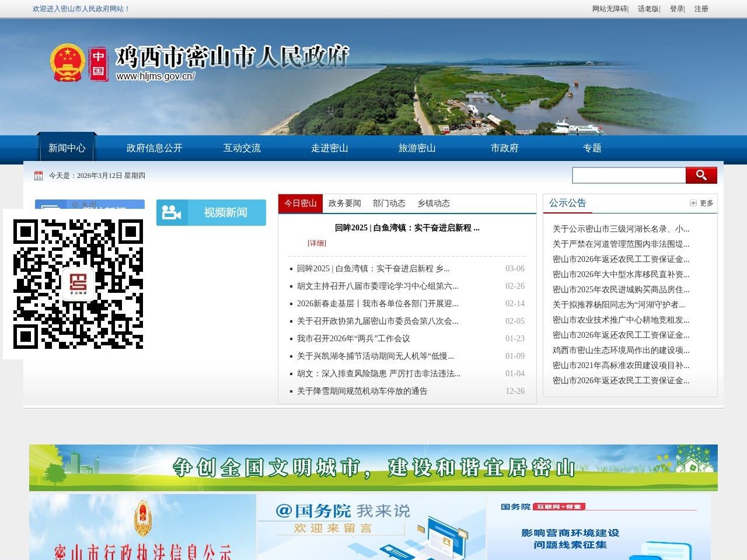The width and height of the screenshot is (747, 560).
Task: Open news 2026新春走基层 article
Action: tap(378, 304)
